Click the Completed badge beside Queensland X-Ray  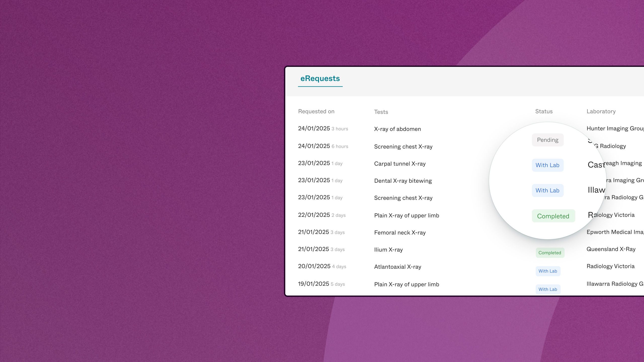[x=550, y=253]
